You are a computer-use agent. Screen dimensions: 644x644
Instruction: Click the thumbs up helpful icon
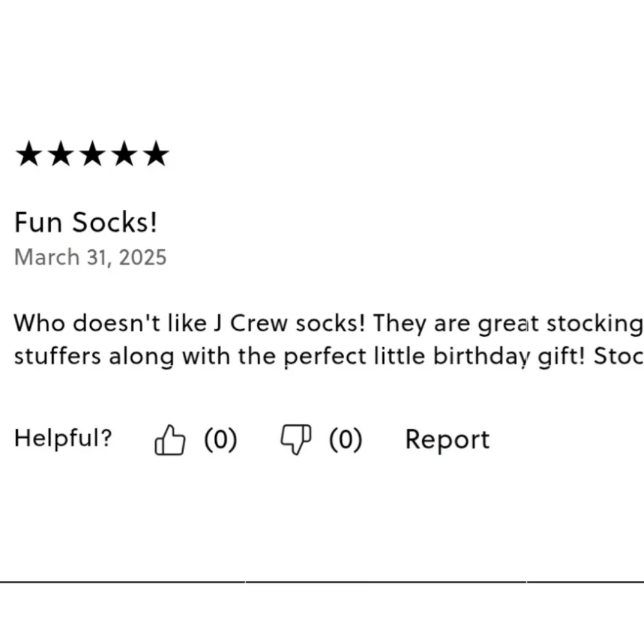point(169,439)
